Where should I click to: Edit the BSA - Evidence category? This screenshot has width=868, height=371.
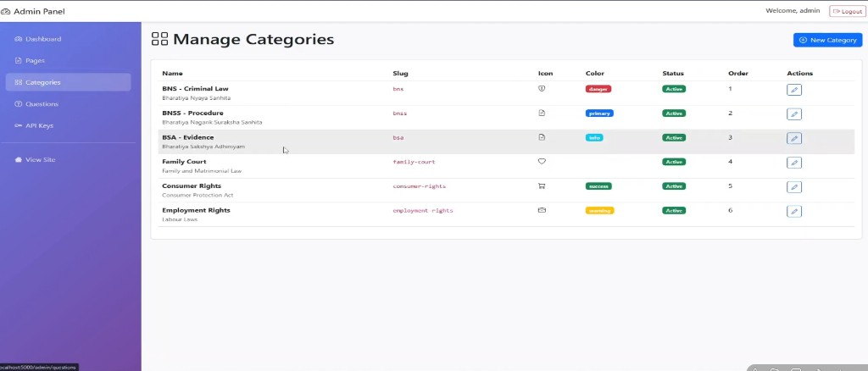(793, 138)
